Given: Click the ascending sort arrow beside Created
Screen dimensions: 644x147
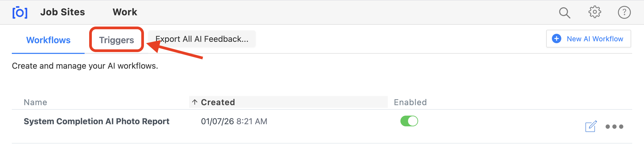Looking at the screenshot, I should pyautogui.click(x=195, y=102).
